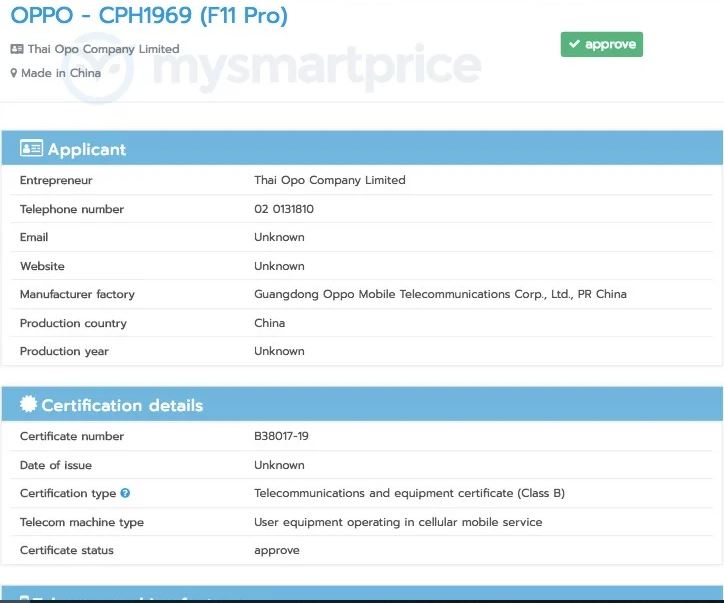The height and width of the screenshot is (603, 724).
Task: Click the Entrepreneur label
Action: coord(56,180)
